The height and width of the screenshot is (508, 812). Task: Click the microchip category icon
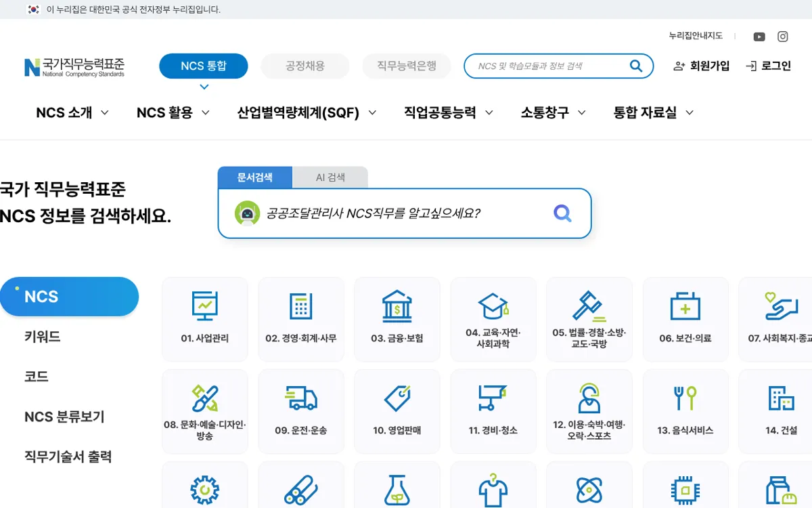pos(685,490)
